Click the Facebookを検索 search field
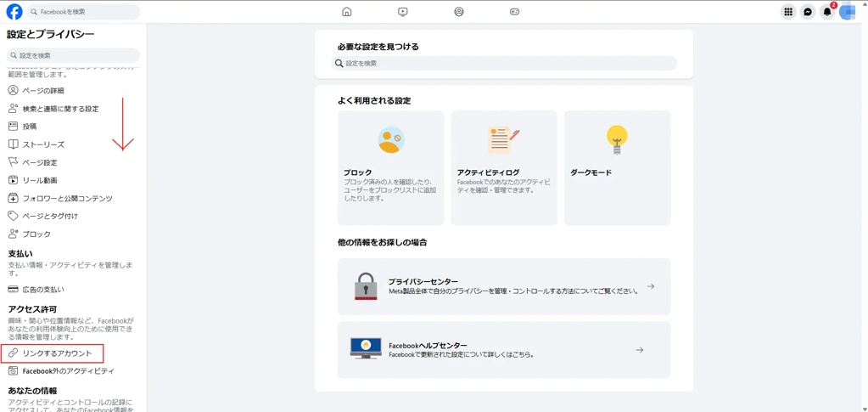The width and height of the screenshot is (868, 412). pyautogui.click(x=83, y=12)
